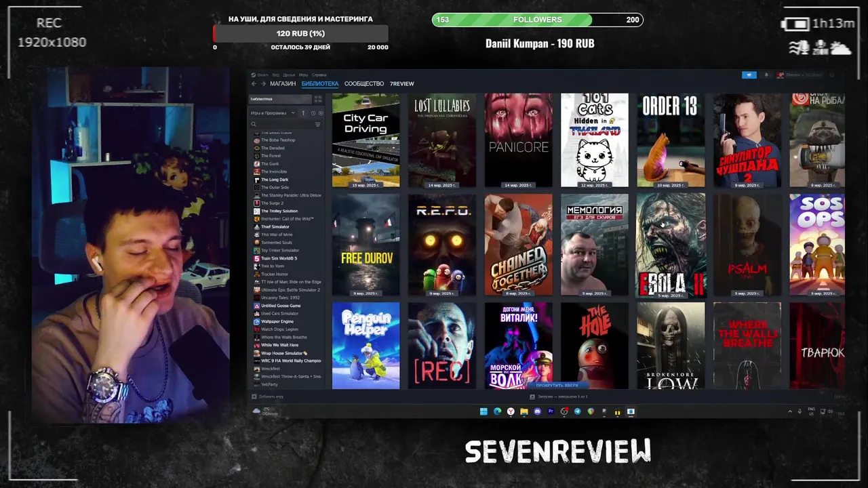The height and width of the screenshot is (488, 868).
Task: Click the ready-to-play filter icon
Action: coord(321,113)
